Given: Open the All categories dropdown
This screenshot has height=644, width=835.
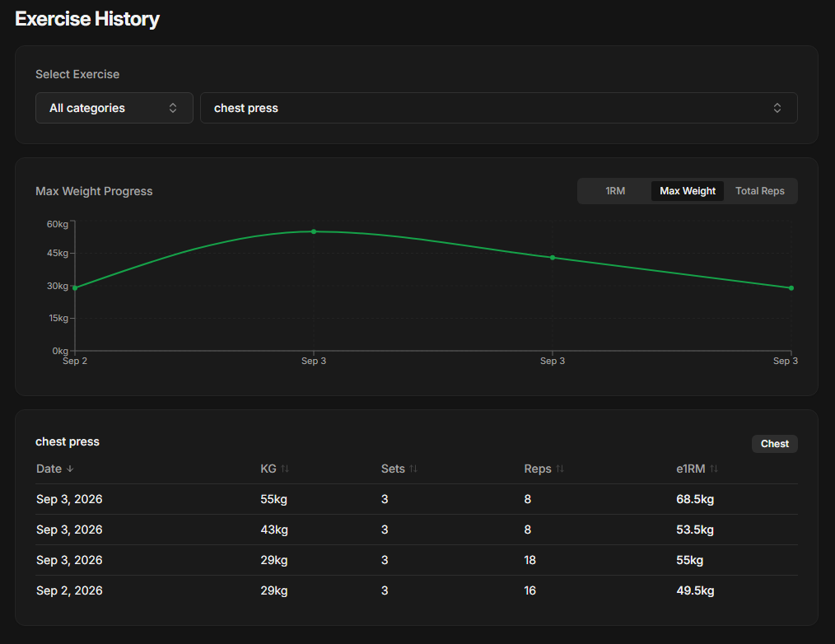Looking at the screenshot, I should [x=114, y=108].
